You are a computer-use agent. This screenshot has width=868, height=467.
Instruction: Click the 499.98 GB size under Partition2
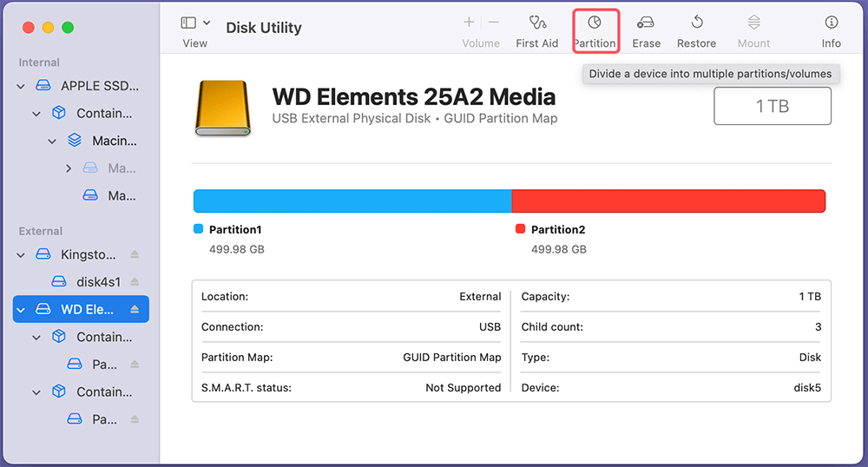(558, 249)
